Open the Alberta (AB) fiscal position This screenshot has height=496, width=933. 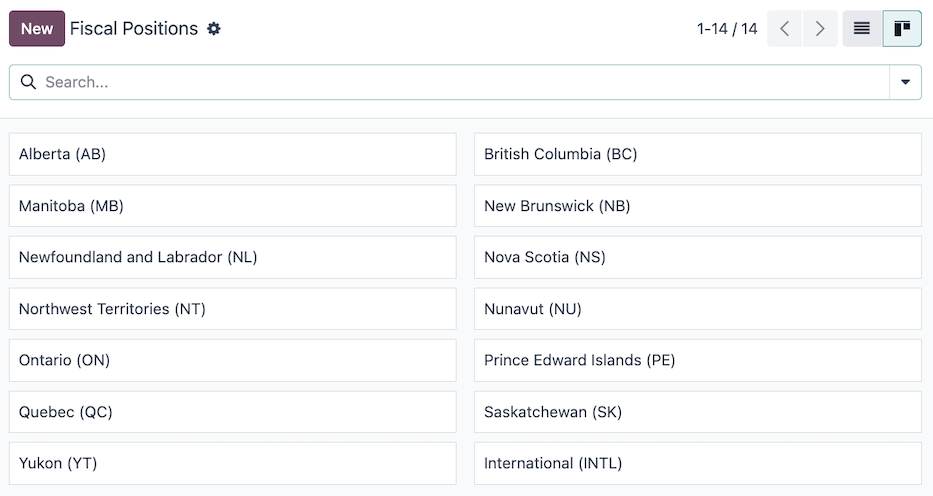coord(232,154)
